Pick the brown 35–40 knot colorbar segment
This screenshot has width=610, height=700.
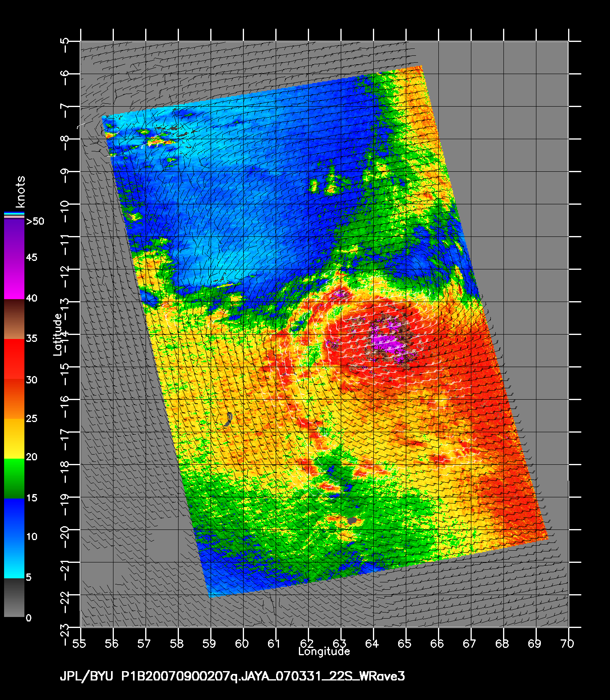click(14, 319)
